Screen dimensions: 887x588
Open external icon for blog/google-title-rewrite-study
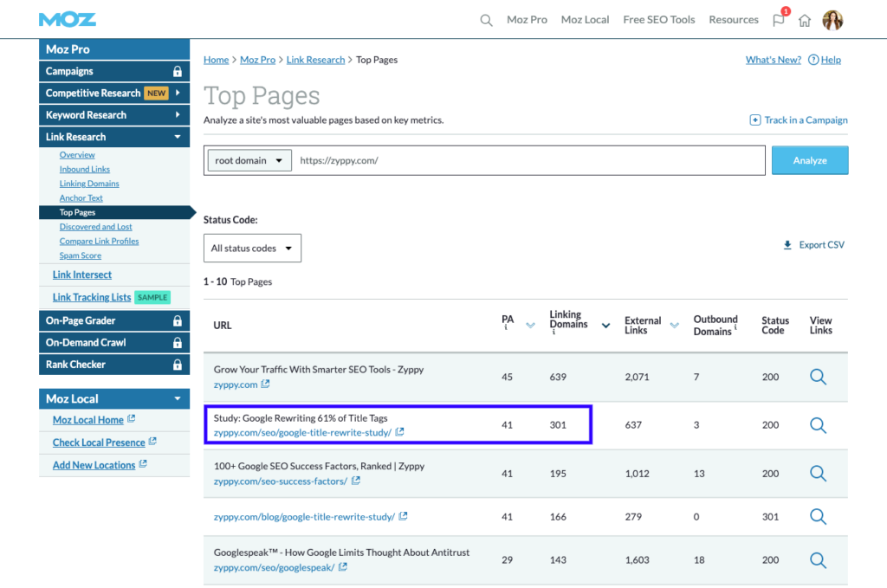403,516
